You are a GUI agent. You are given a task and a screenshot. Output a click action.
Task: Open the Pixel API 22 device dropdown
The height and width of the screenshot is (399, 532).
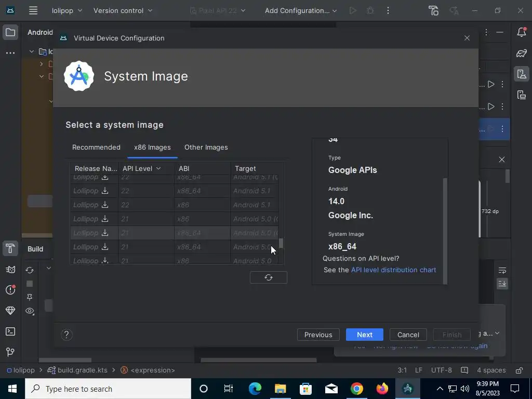click(x=218, y=10)
